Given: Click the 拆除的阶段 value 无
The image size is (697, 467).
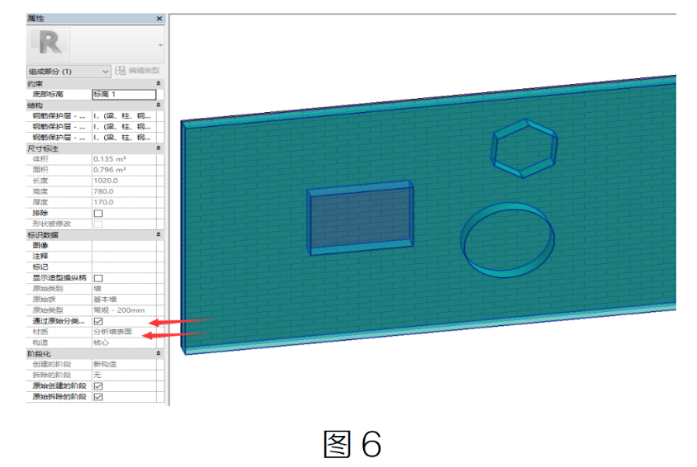Looking at the screenshot, I should (x=97, y=375).
